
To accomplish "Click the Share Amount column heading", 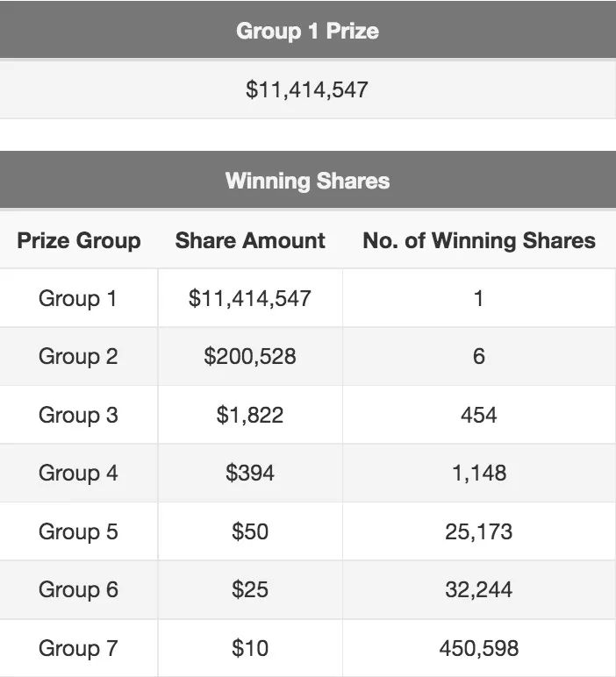I will click(250, 240).
